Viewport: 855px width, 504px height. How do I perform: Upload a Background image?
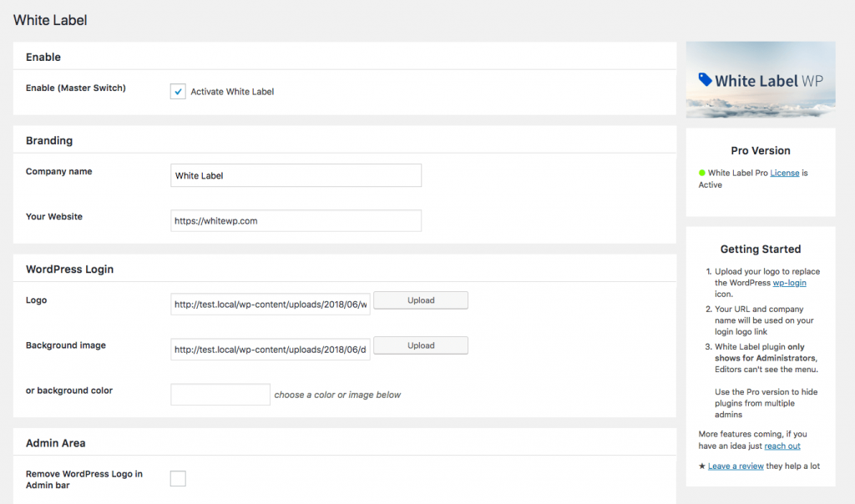pyautogui.click(x=421, y=345)
